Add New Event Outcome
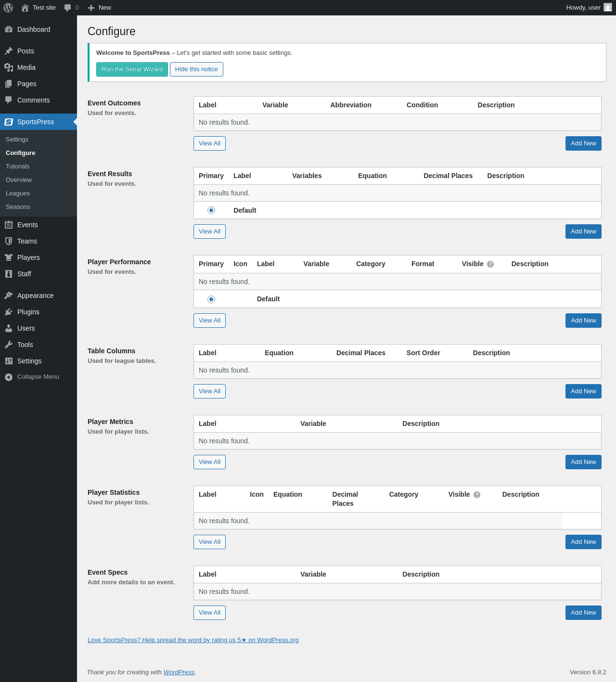The image size is (616, 682). tap(583, 143)
